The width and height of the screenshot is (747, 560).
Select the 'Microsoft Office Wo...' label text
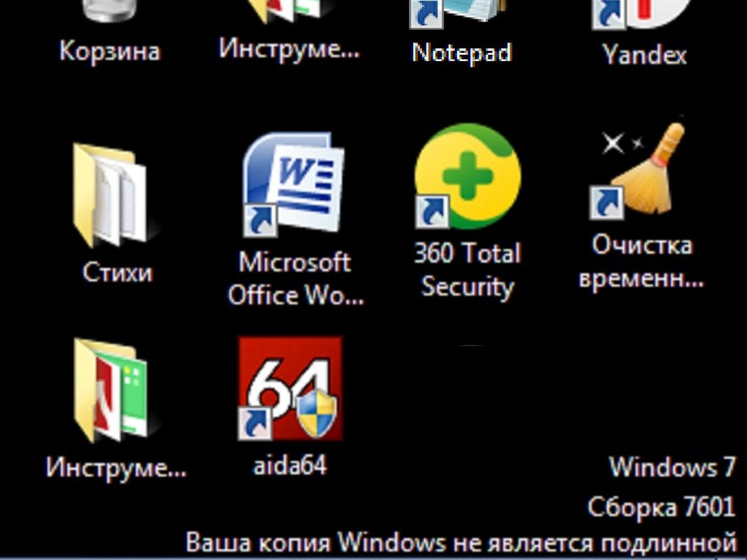[295, 279]
